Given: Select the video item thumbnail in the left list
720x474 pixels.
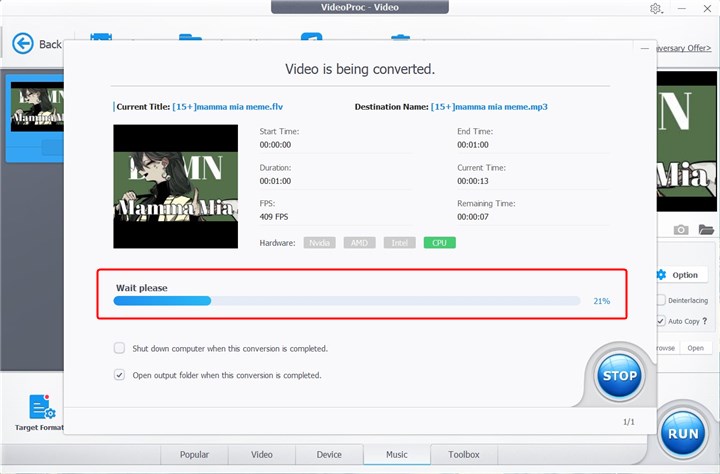Looking at the screenshot, I should pyautogui.click(x=37, y=107).
